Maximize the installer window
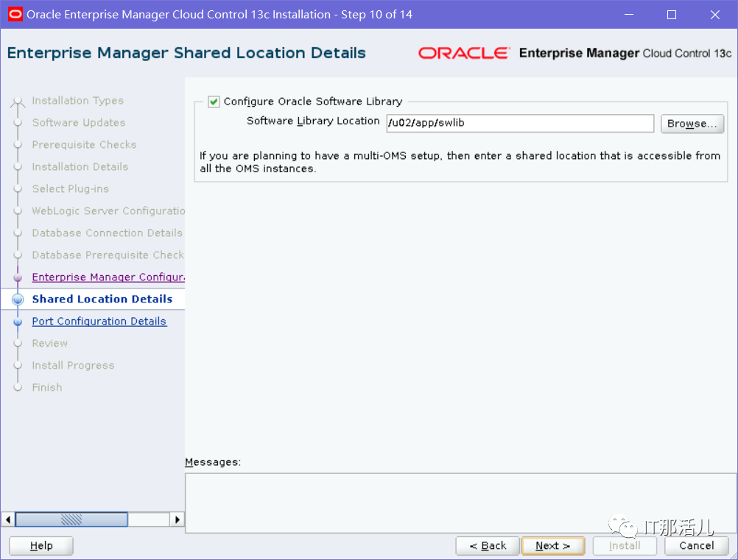Image resolution: width=738 pixels, height=560 pixels. [672, 15]
